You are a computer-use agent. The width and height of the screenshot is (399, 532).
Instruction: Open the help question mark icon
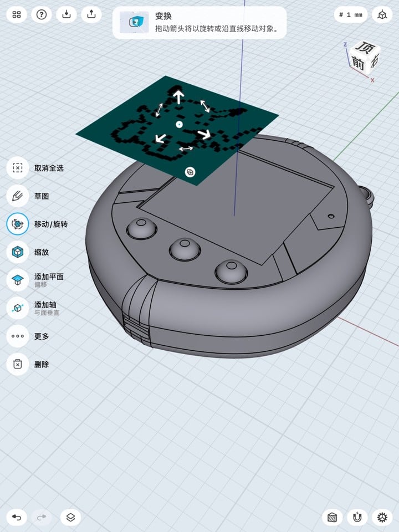[42, 14]
